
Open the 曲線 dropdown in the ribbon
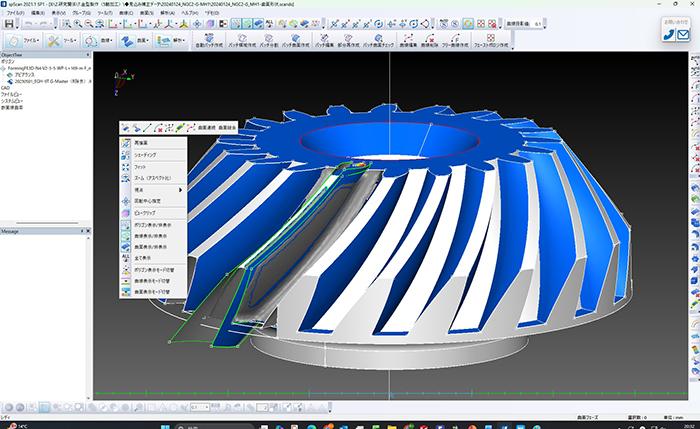point(105,41)
